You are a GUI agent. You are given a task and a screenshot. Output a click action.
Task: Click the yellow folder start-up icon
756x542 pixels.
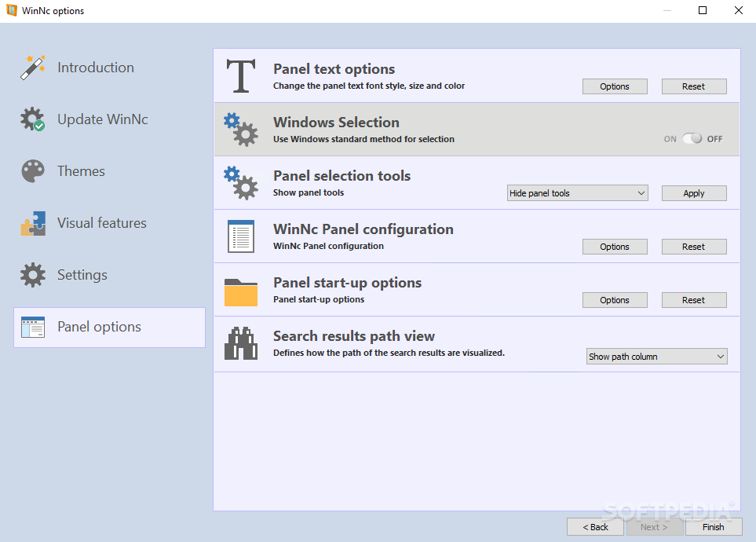point(240,292)
